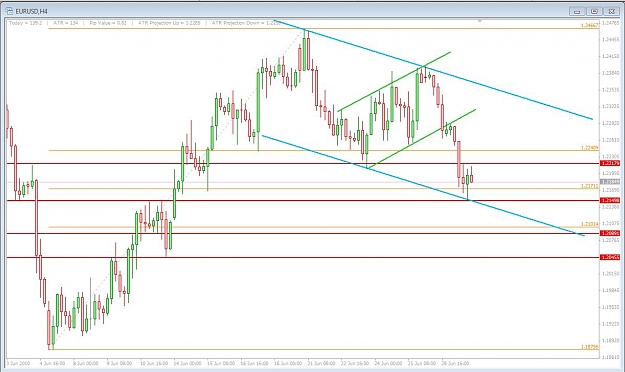The height and width of the screenshot is (372, 625).
Task: Click the 1.19845 price scale value
Action: 611,290
